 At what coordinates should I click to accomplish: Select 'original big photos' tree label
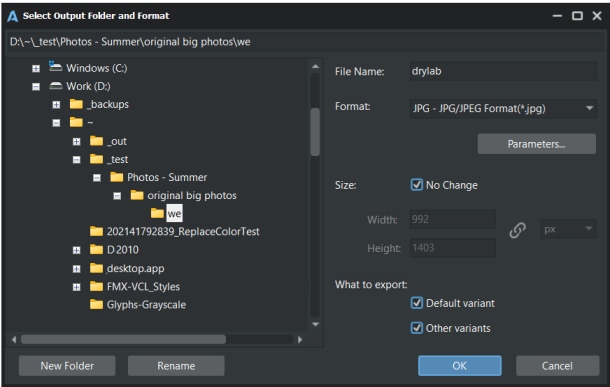[192, 195]
